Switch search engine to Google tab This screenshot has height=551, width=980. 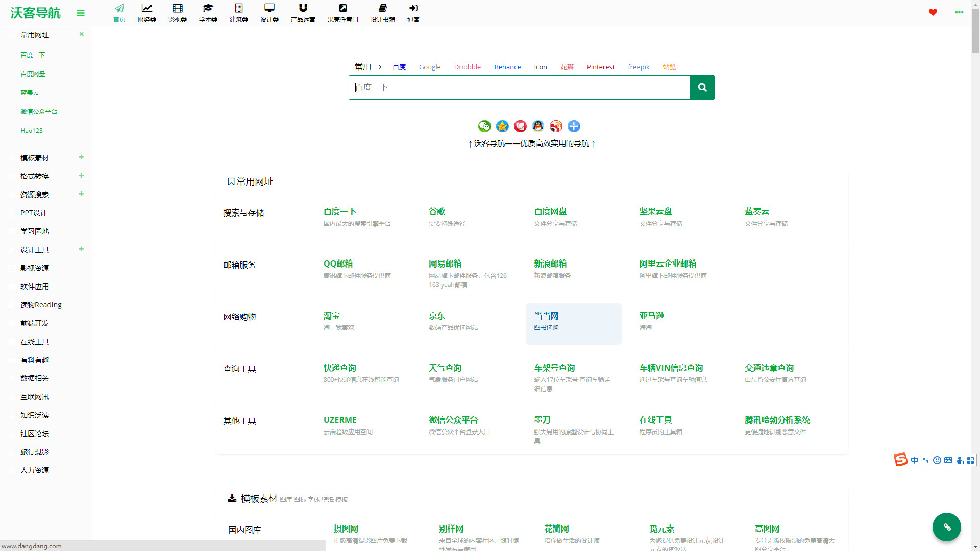(x=429, y=67)
